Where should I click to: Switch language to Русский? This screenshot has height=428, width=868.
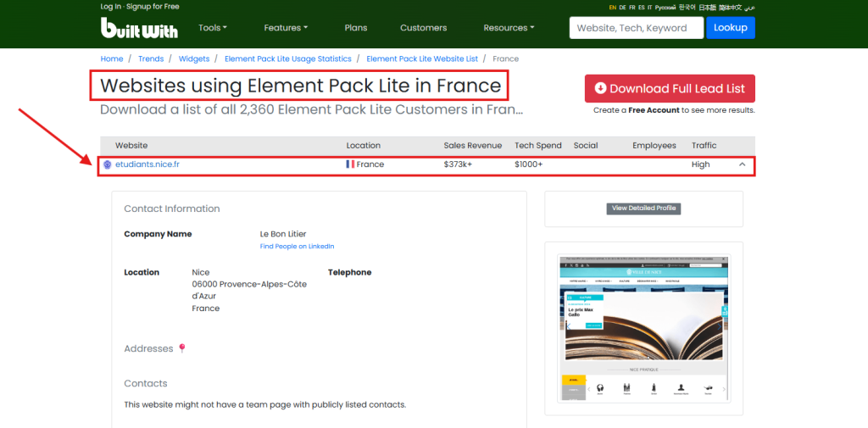(x=665, y=8)
